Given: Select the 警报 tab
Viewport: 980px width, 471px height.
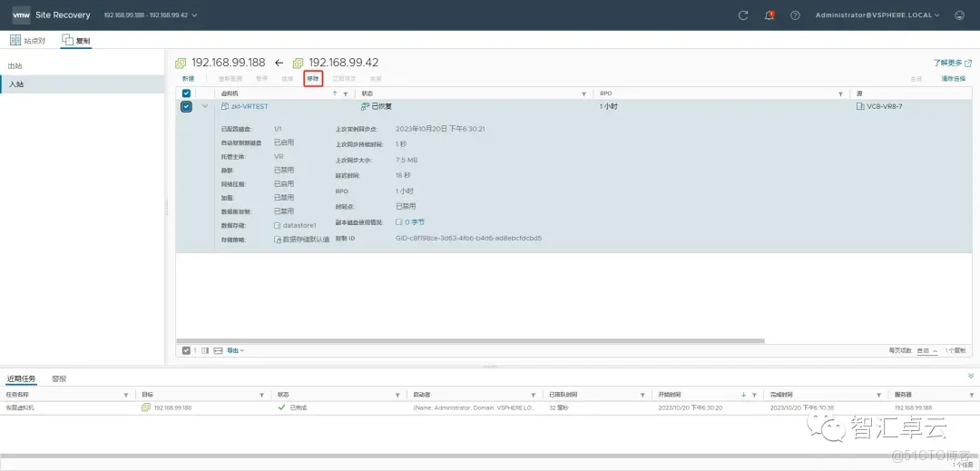Looking at the screenshot, I should click(x=59, y=379).
